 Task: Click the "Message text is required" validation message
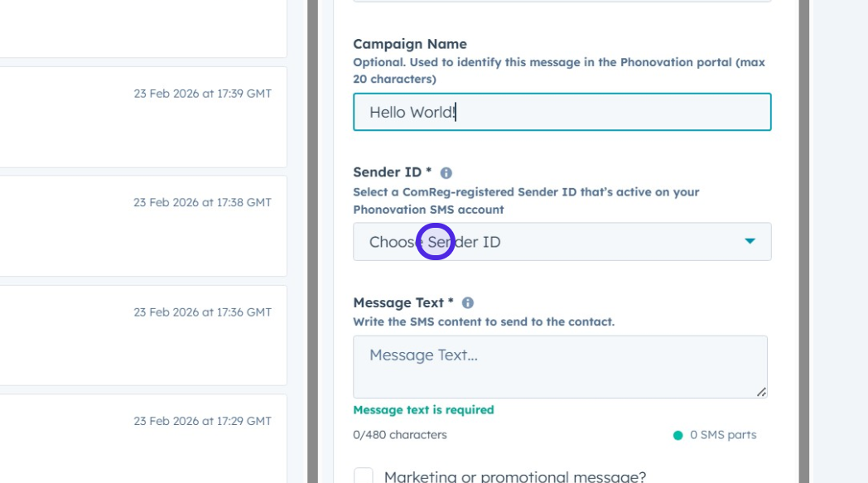pos(423,410)
